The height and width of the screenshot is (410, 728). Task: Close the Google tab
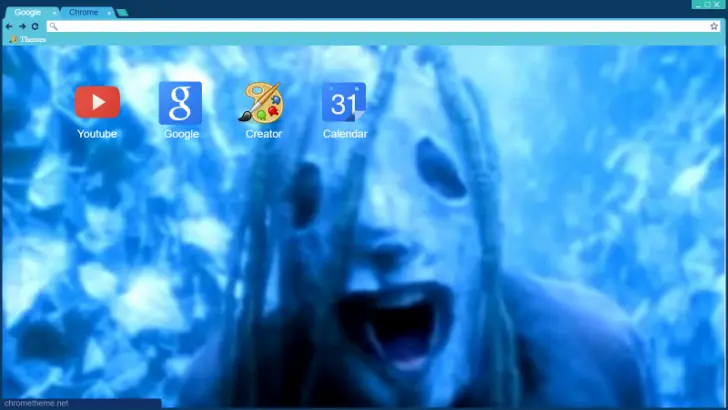[x=55, y=13]
